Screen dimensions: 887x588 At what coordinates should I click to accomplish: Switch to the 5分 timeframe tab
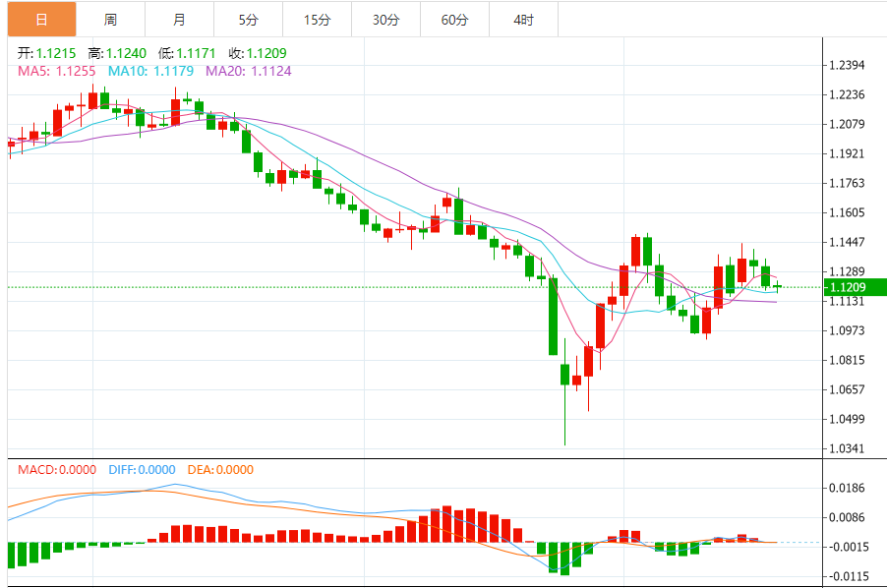(x=249, y=20)
